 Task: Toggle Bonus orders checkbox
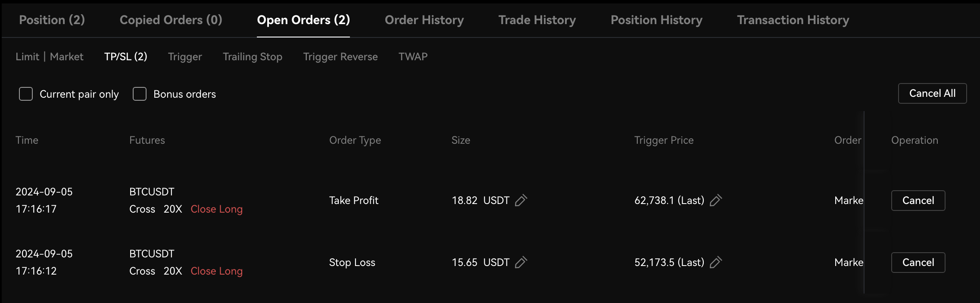(140, 94)
